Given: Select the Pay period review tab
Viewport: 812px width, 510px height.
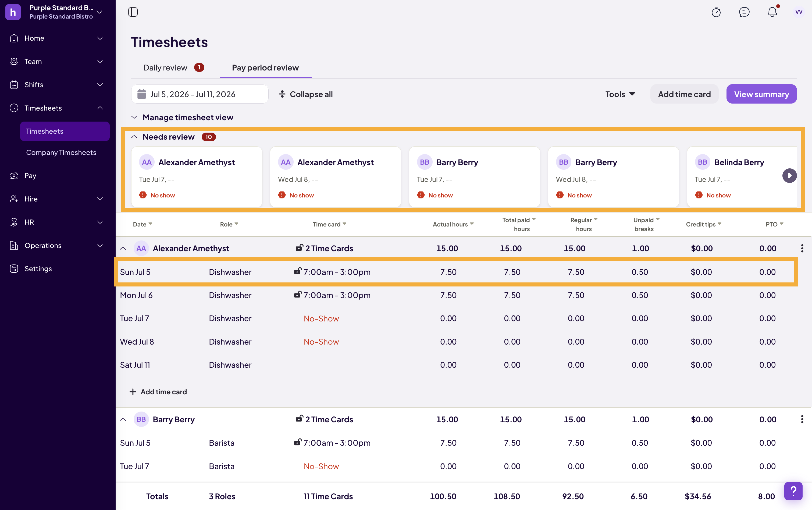Looking at the screenshot, I should click(x=265, y=68).
